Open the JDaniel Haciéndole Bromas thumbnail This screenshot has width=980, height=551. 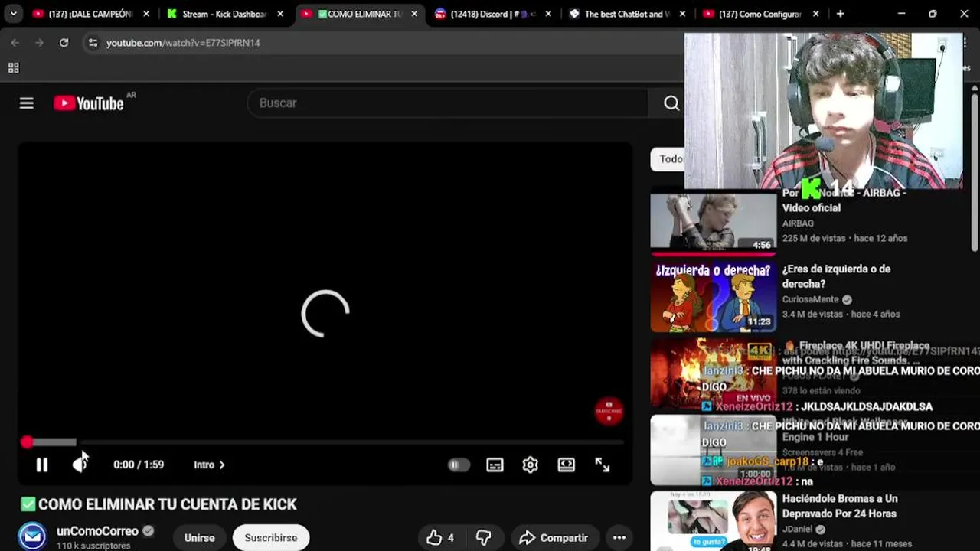click(x=713, y=521)
